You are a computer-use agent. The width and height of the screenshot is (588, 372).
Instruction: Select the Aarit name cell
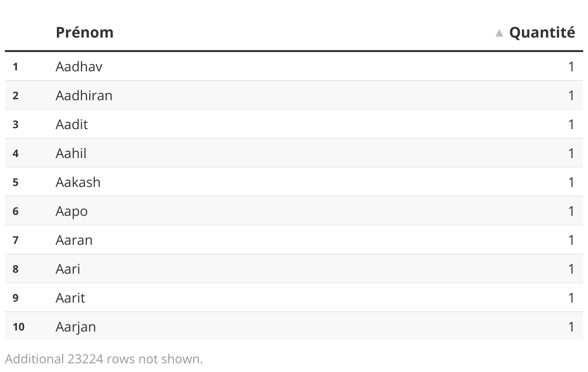coord(70,298)
